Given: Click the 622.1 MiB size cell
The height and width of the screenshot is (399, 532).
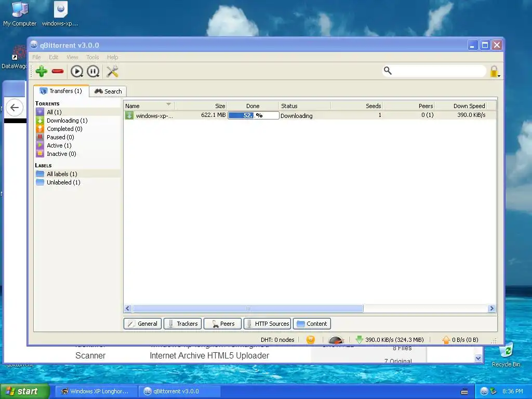Looking at the screenshot, I should (213, 115).
